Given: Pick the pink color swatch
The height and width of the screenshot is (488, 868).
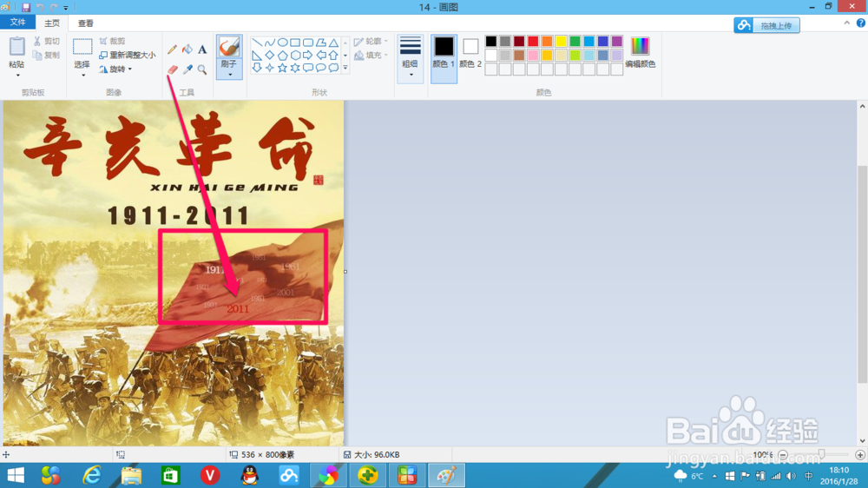Looking at the screenshot, I should [533, 55].
